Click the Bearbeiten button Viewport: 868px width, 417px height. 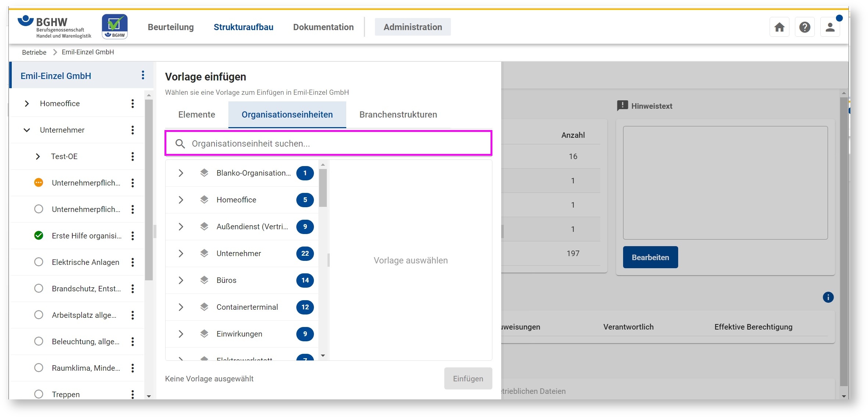coord(650,257)
